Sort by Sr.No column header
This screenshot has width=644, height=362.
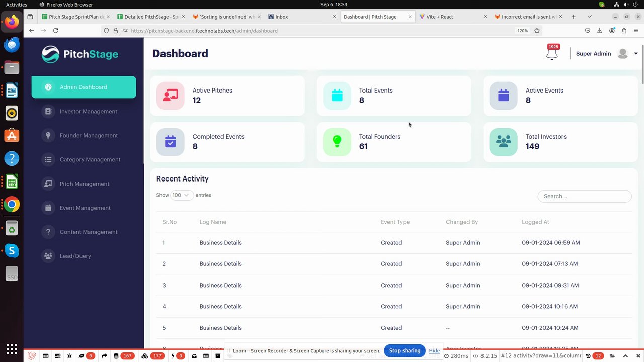(170, 222)
